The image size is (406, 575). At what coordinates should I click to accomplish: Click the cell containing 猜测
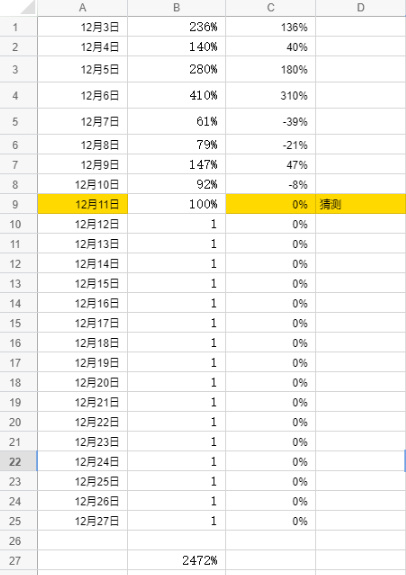click(x=361, y=204)
